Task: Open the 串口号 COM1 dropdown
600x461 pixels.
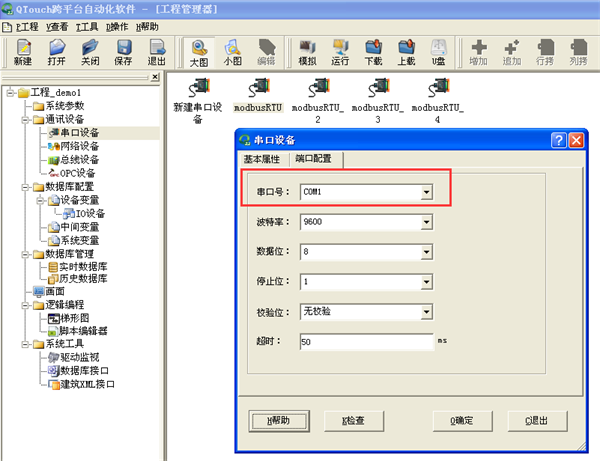Action: 426,192
